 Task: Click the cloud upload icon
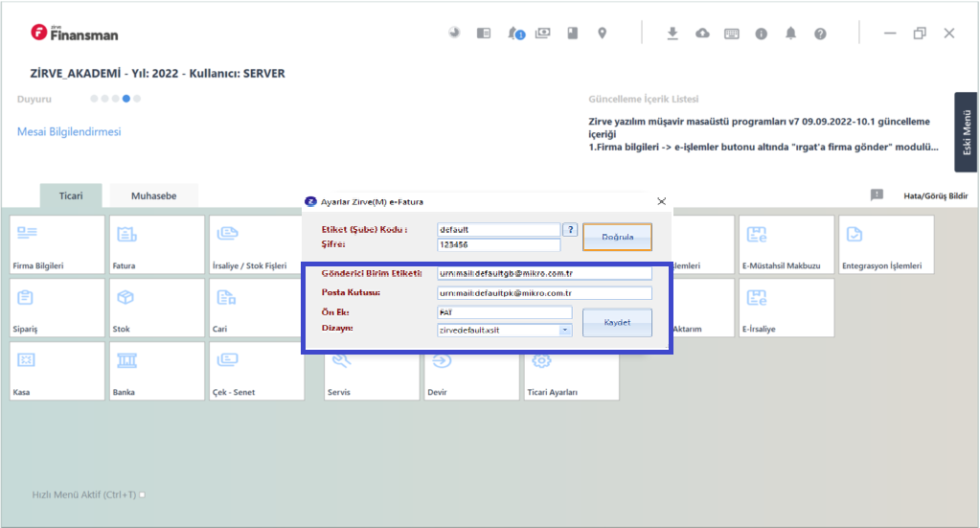click(x=702, y=34)
